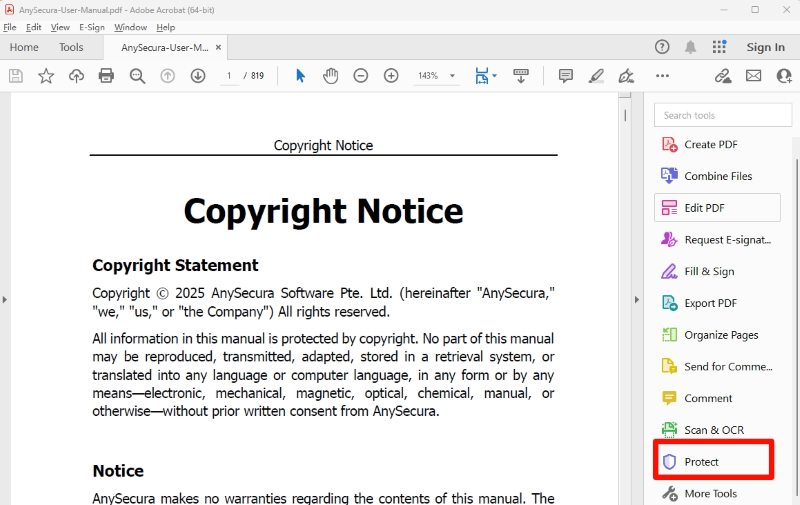800x505 pixels.
Task: Add a sticky note comment
Action: (565, 76)
